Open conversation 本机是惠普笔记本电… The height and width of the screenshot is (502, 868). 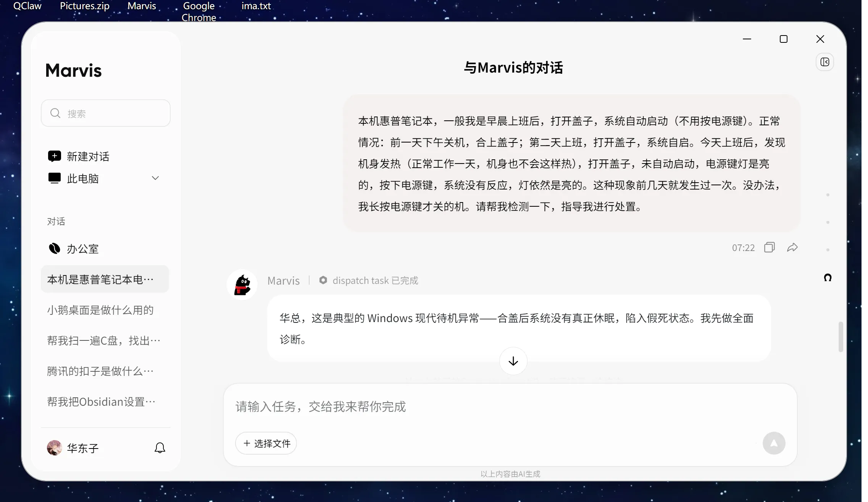(105, 279)
